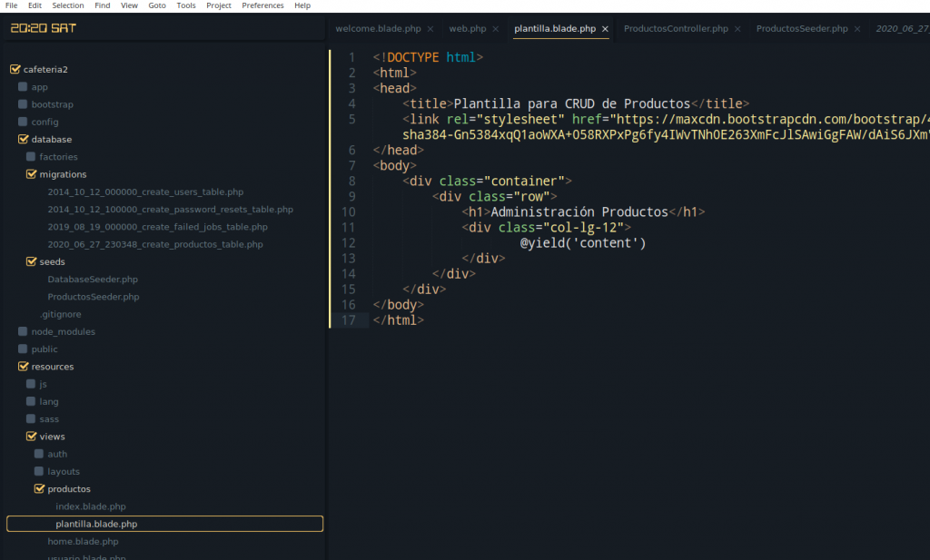Click the productos folder icon
930x560 pixels.
(x=39, y=489)
